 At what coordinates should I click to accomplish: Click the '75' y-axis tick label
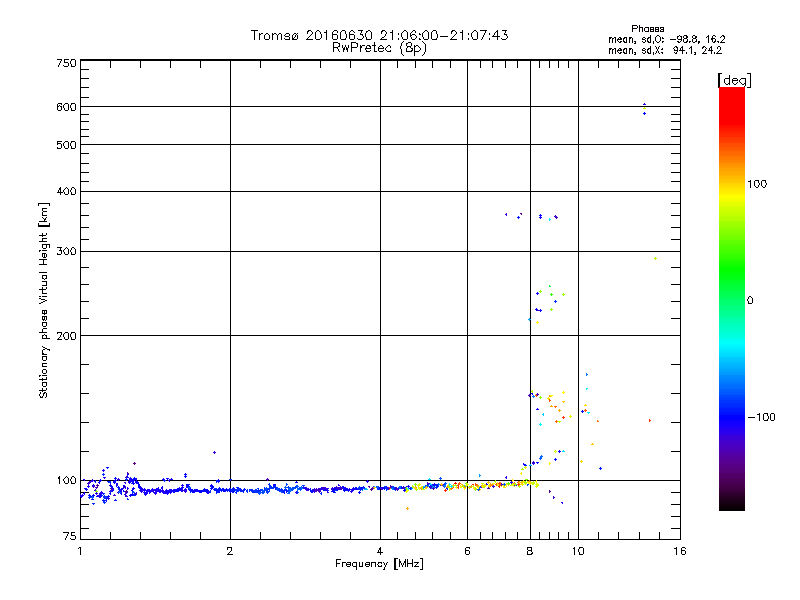(x=70, y=536)
